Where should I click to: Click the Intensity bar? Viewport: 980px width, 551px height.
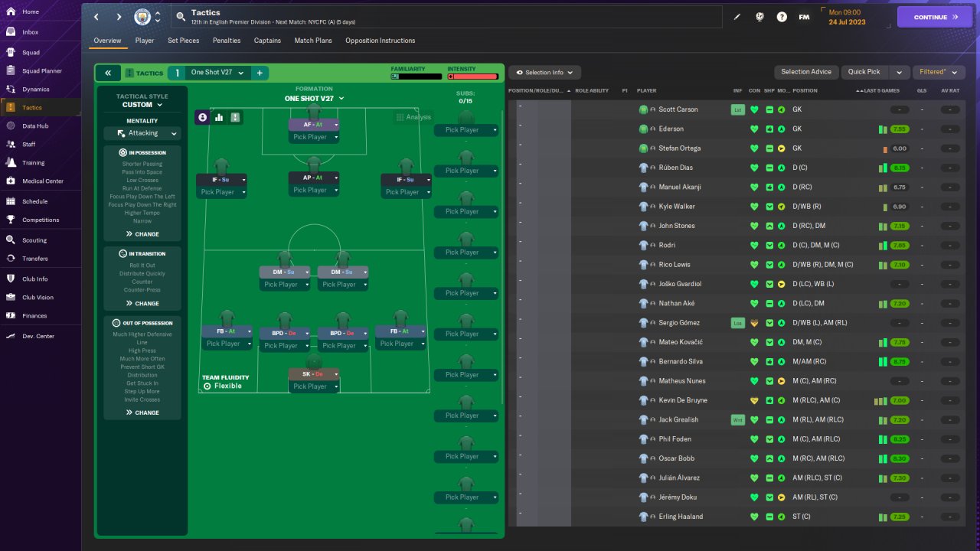click(x=473, y=76)
